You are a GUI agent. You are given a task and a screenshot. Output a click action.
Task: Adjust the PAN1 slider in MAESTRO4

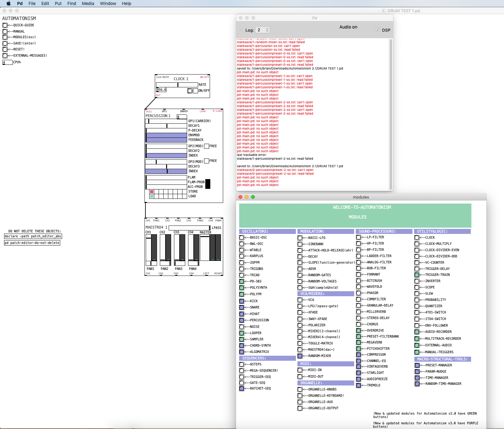tap(151, 263)
